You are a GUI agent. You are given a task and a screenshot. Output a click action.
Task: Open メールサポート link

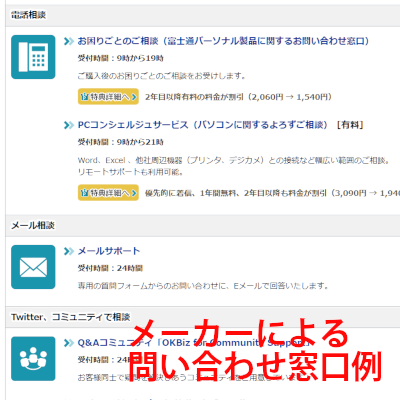tap(109, 251)
